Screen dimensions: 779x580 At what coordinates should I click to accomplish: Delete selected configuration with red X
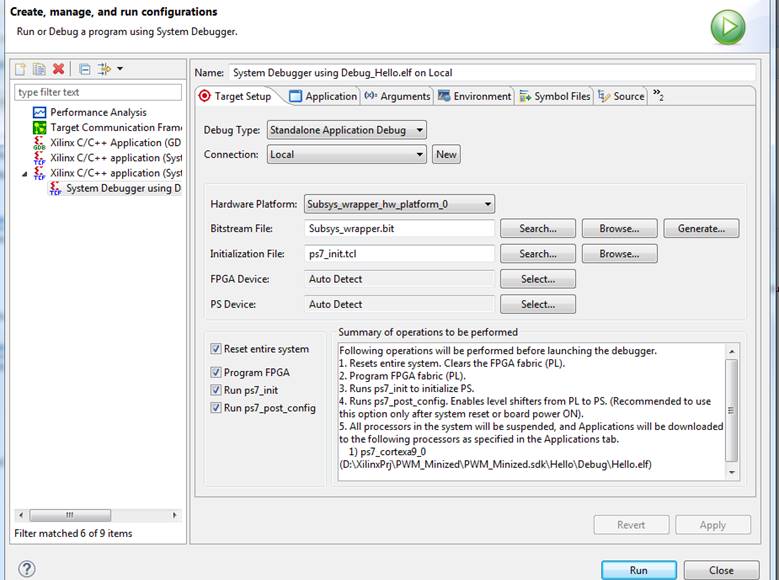[59, 69]
